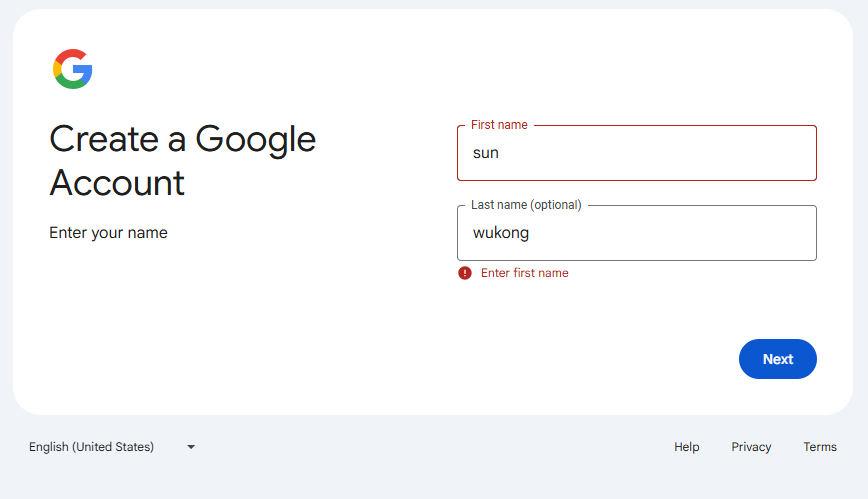Click the red "First name" floating label
This screenshot has height=499, width=868.
(x=499, y=125)
